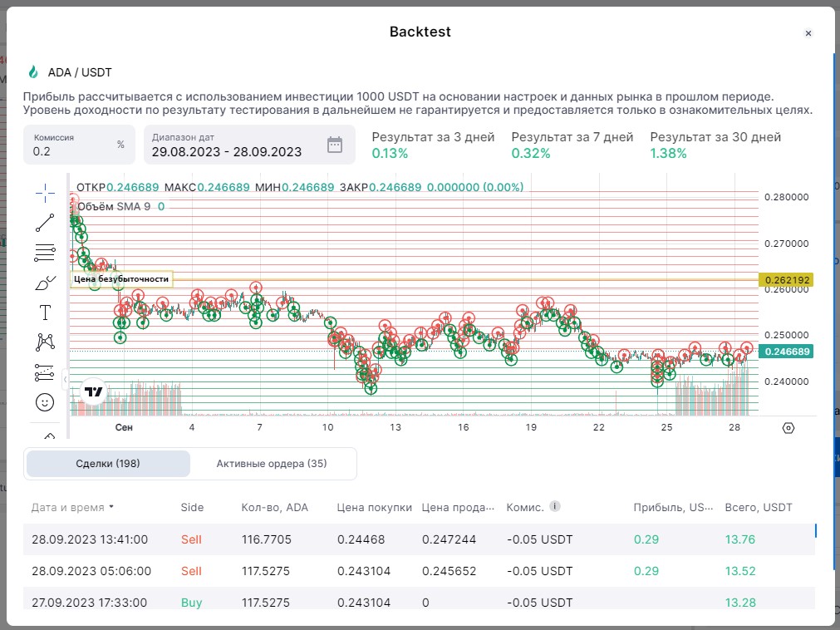Click the Прибыль column header
The image size is (840, 630).
pyautogui.click(x=673, y=507)
